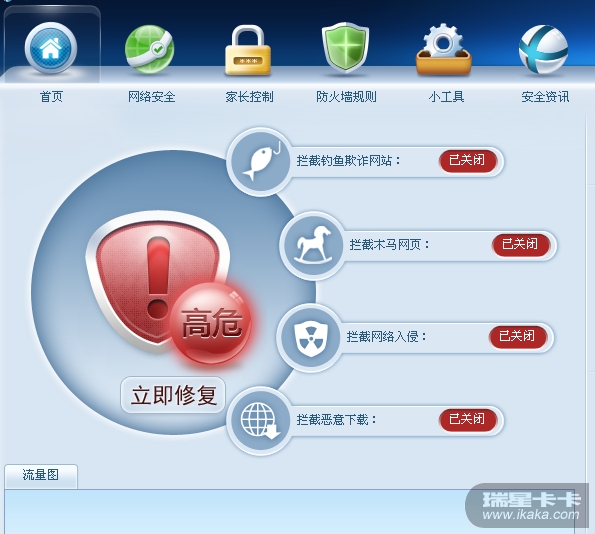Toggle 已关闭 for 拦截网络入侵
595x534 pixels.
tap(518, 337)
